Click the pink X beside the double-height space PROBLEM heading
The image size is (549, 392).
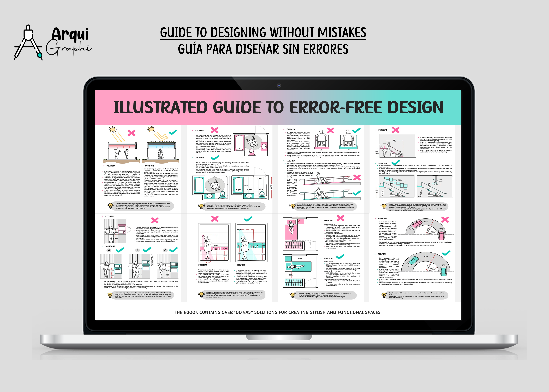396,130
